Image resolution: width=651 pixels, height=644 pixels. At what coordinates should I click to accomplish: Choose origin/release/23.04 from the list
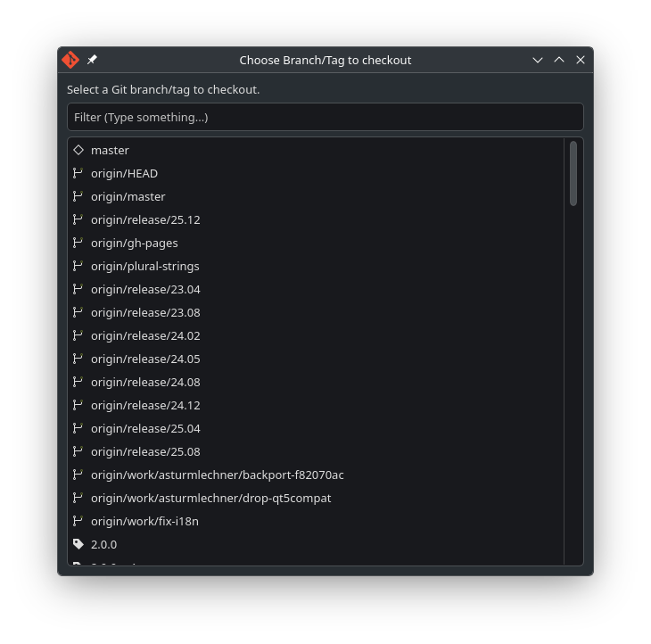145,289
